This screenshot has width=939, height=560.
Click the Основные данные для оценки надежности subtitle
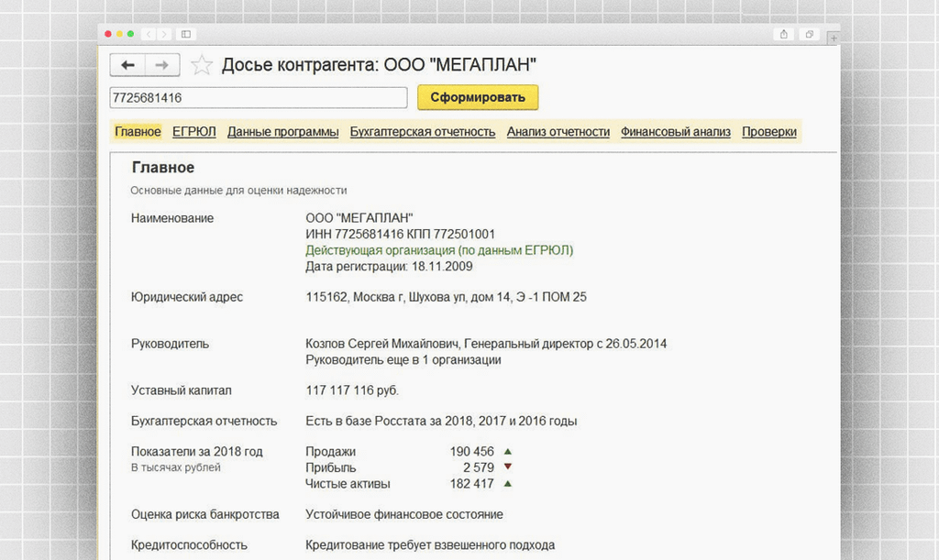238,191
